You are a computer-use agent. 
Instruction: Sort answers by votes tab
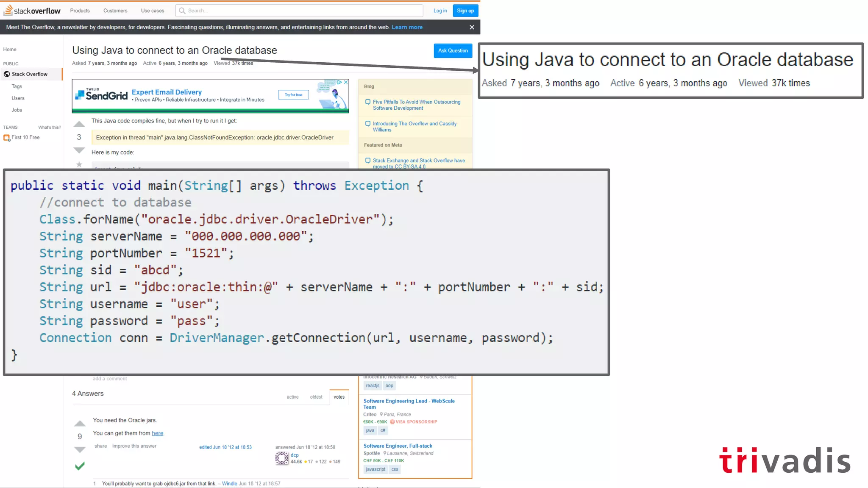(x=339, y=397)
